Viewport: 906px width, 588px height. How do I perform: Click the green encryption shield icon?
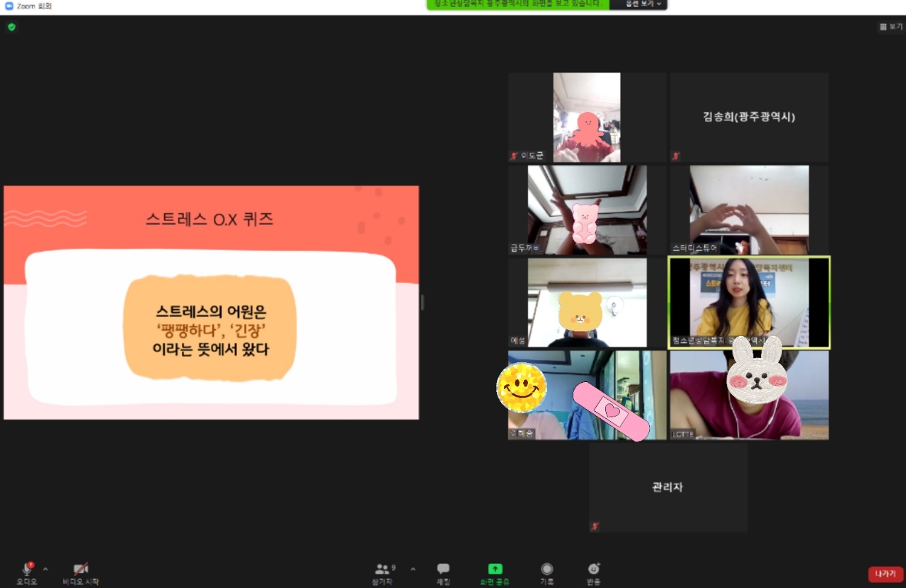coord(11,27)
